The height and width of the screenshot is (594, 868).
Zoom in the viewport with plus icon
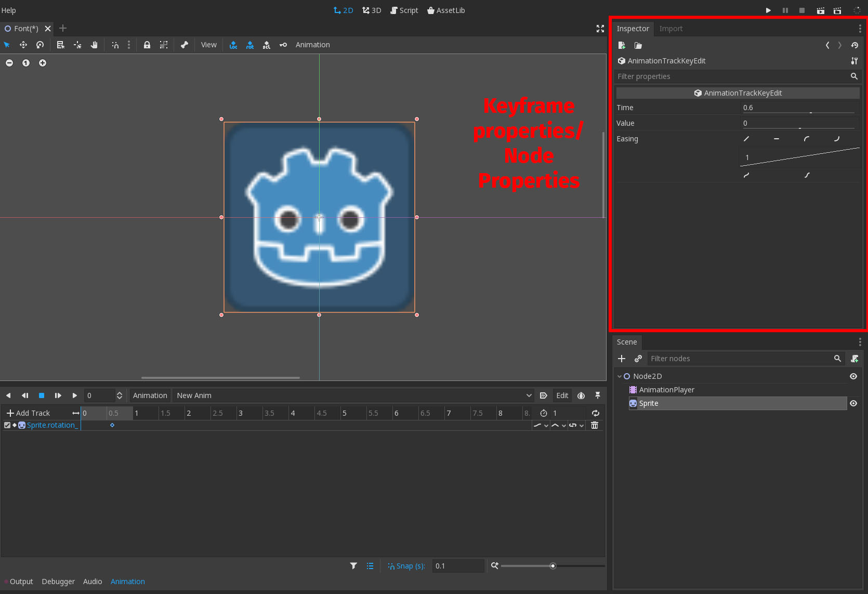point(43,63)
